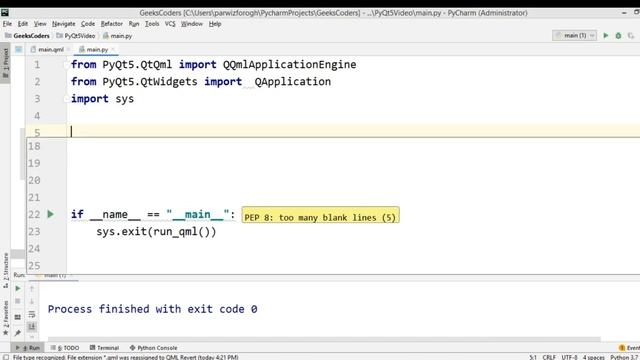Close the main.qml editor tab
The image size is (640, 360).
click(68, 49)
